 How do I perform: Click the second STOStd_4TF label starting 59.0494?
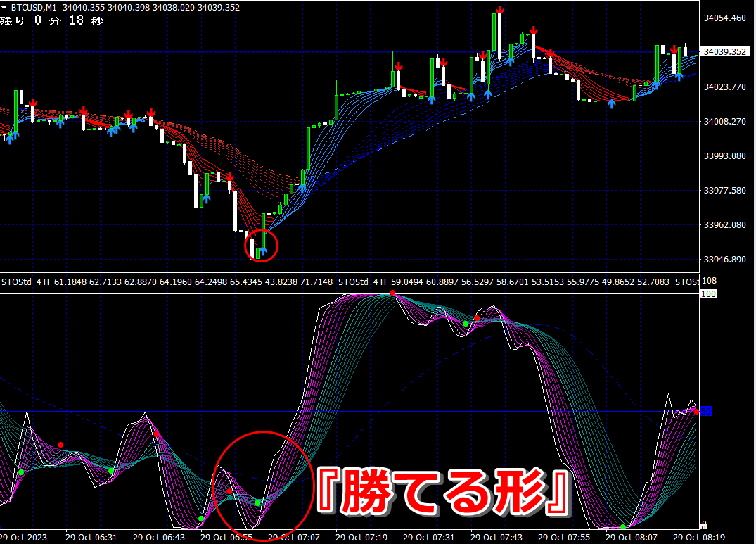(x=504, y=282)
